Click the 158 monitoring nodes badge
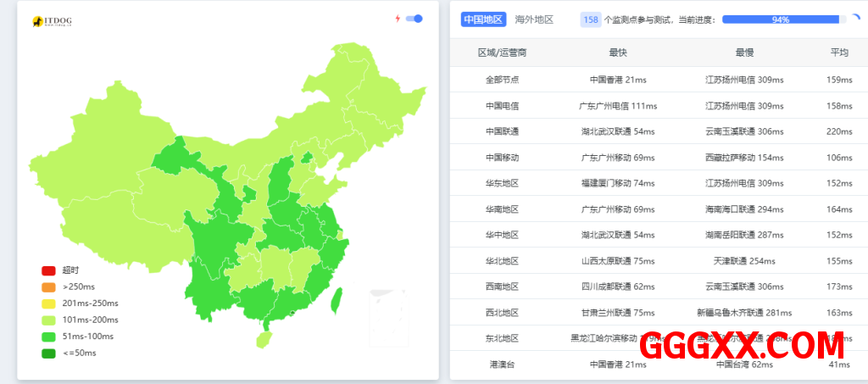Screen dimensions: 868x384 (x=591, y=19)
